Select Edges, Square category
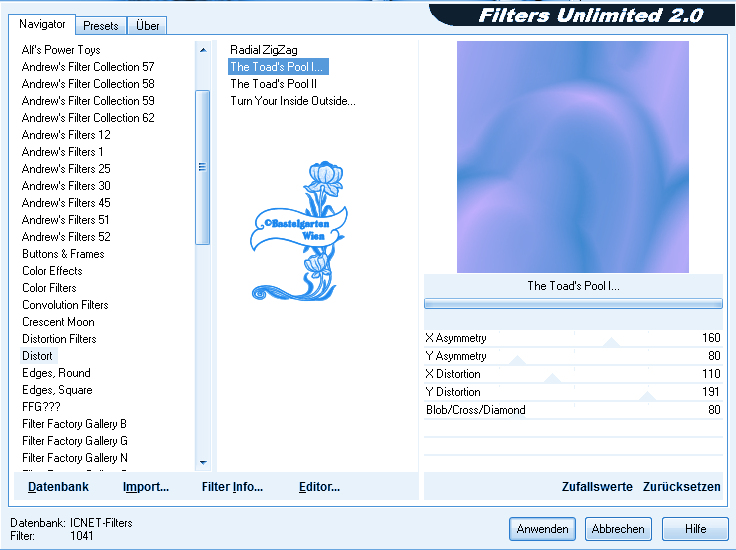Image resolution: width=736 pixels, height=550 pixels. (x=57, y=390)
